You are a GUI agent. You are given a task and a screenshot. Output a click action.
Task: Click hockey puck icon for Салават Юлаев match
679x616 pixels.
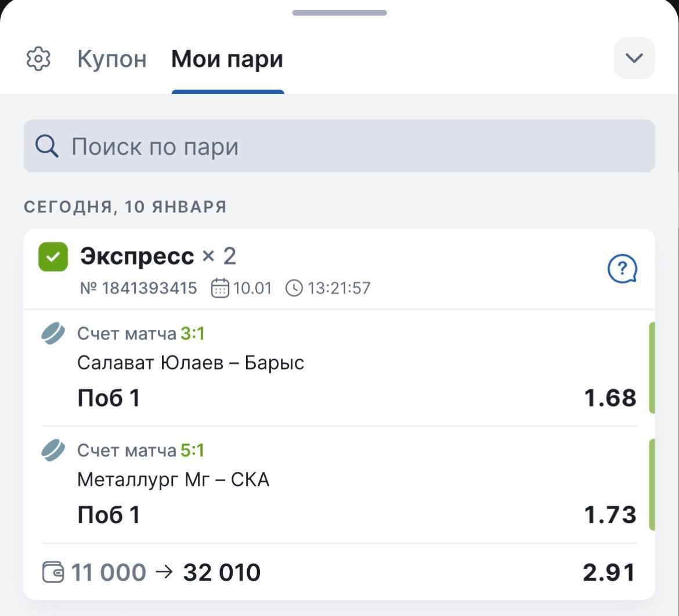(x=53, y=334)
